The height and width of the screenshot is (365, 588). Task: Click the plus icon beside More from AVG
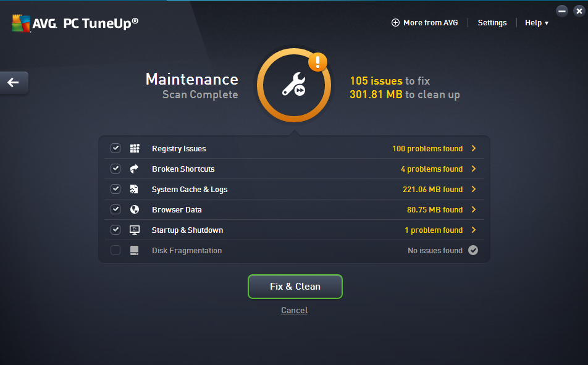coord(395,22)
